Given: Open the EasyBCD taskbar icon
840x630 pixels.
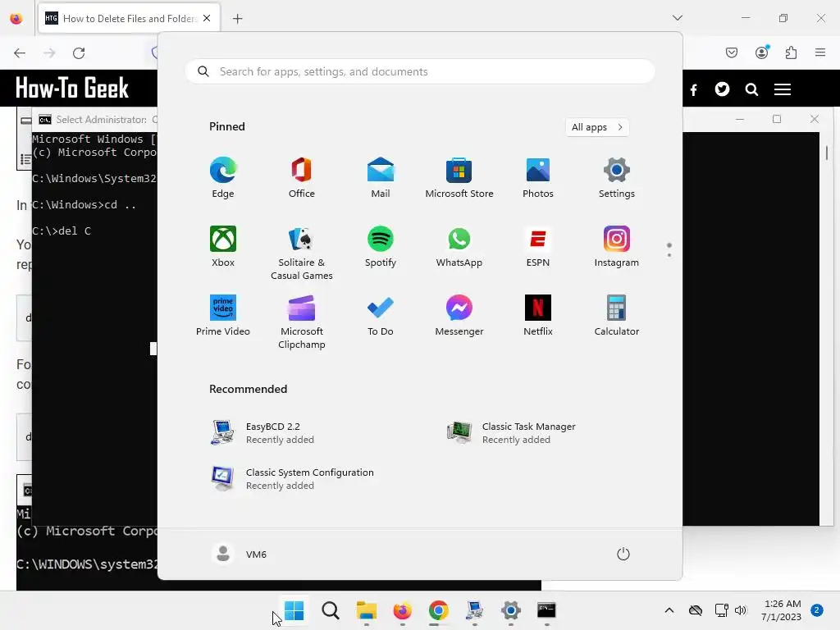Looking at the screenshot, I should [475, 610].
